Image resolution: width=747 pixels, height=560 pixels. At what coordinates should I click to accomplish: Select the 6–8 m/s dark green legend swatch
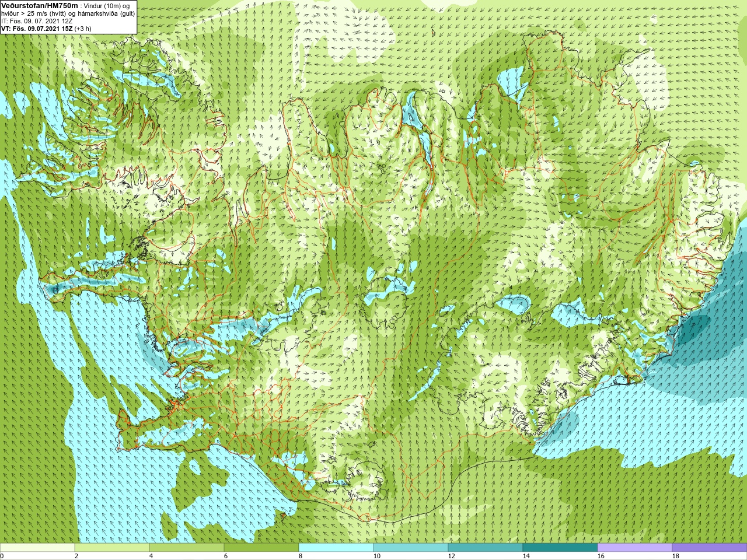tap(261, 548)
